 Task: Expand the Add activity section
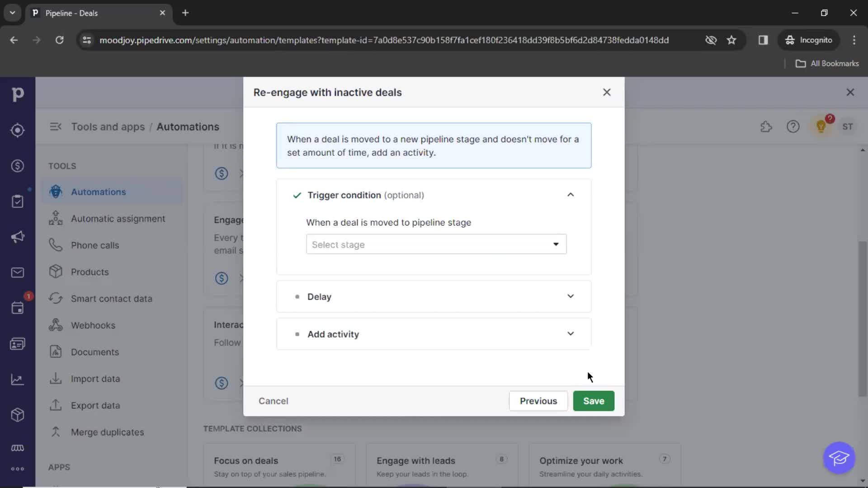[x=571, y=333]
